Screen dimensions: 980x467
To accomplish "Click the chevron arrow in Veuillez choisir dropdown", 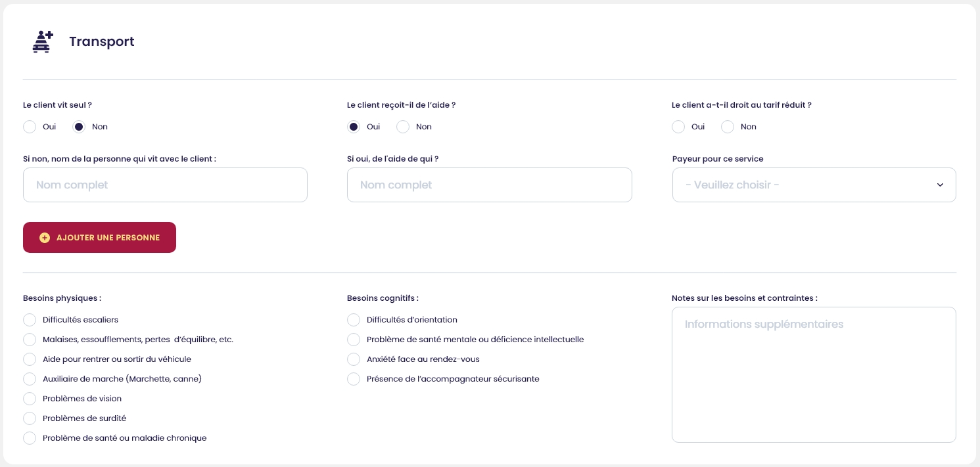I will click(940, 185).
